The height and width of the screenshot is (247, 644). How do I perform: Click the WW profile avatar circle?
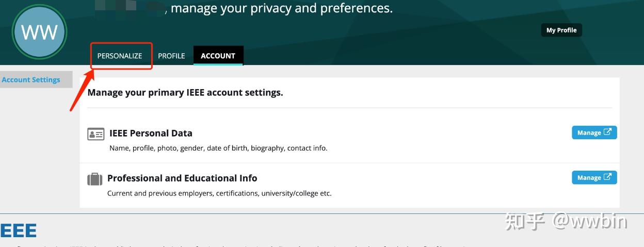click(40, 32)
